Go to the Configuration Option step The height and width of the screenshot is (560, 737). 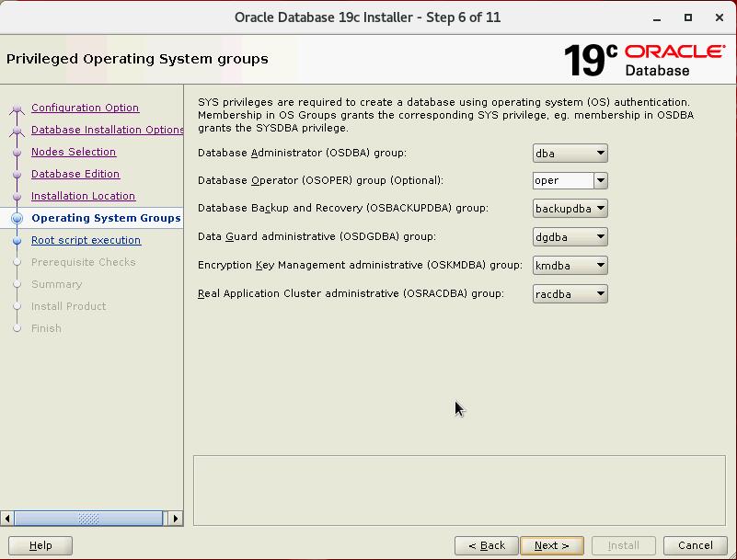point(85,108)
